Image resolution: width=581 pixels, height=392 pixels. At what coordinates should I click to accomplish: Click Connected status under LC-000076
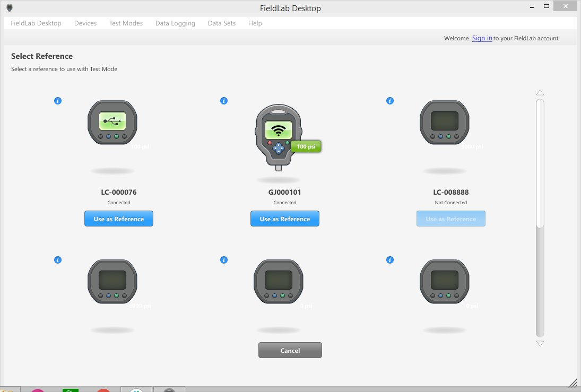click(118, 202)
